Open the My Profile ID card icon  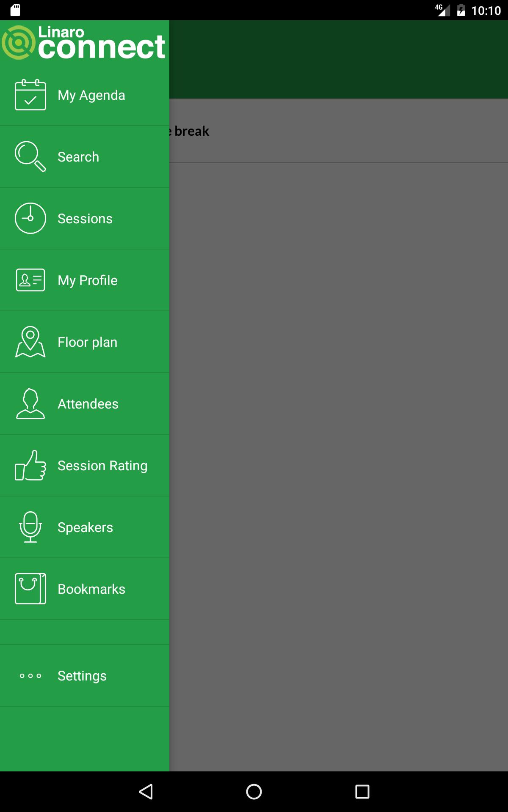pos(30,280)
